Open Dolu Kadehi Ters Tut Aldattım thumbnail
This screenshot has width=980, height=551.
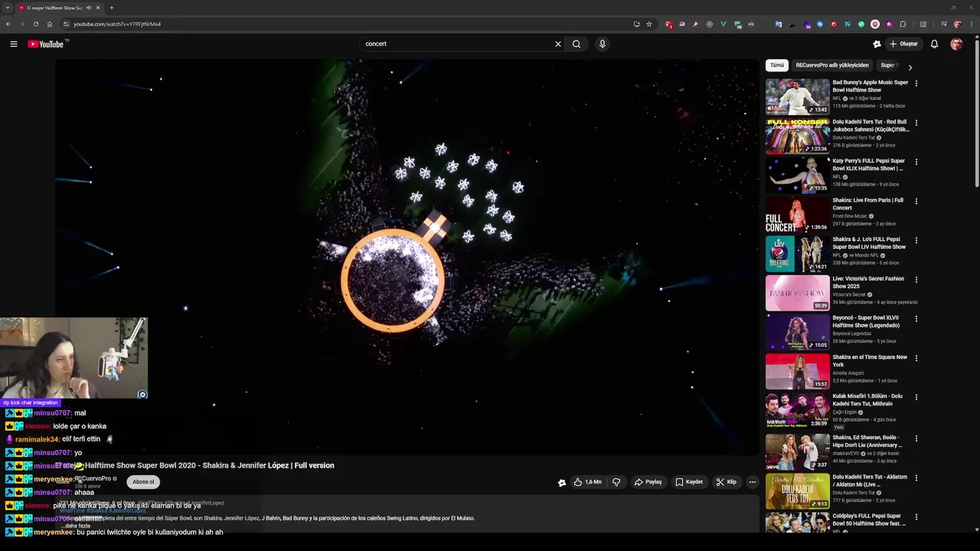pos(798,491)
